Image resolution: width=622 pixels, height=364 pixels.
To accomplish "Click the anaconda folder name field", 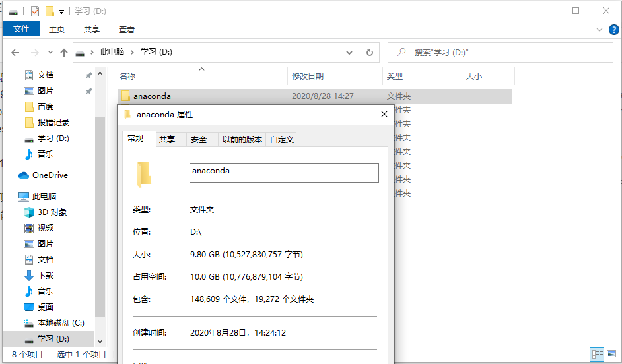I will 284,173.
